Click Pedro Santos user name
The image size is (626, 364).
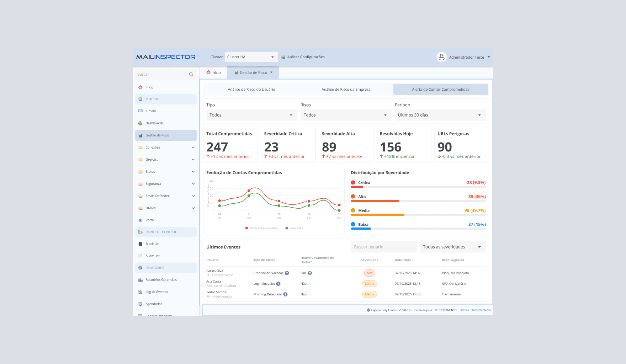[216, 292]
